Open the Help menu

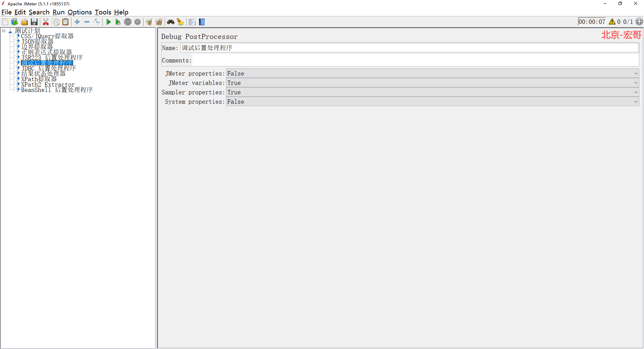pos(121,12)
